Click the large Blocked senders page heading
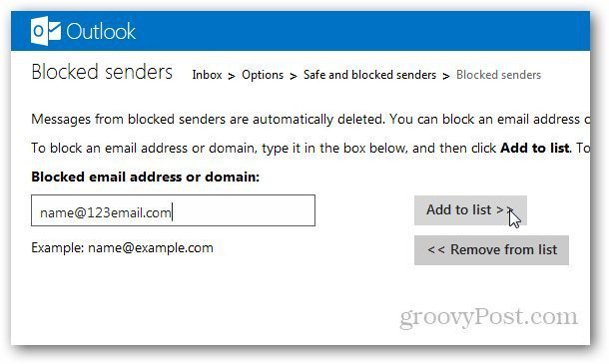The width and height of the screenshot is (609, 364). (x=102, y=72)
